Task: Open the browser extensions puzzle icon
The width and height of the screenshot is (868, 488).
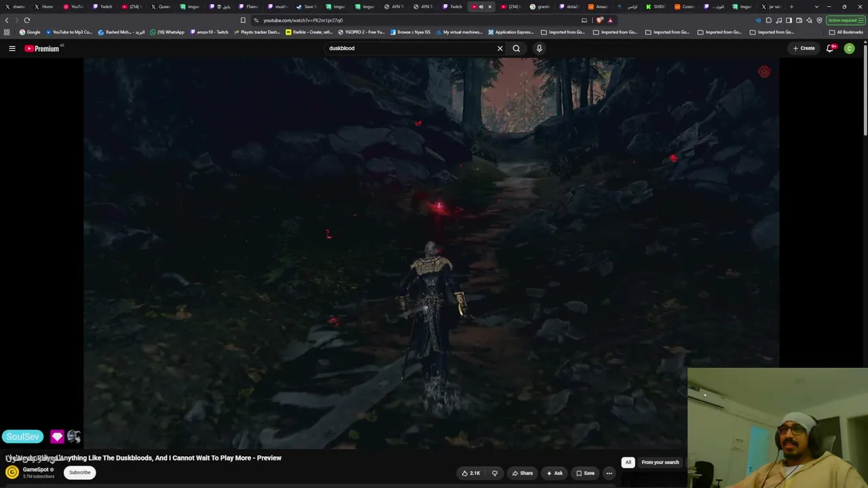Action: coord(768,20)
